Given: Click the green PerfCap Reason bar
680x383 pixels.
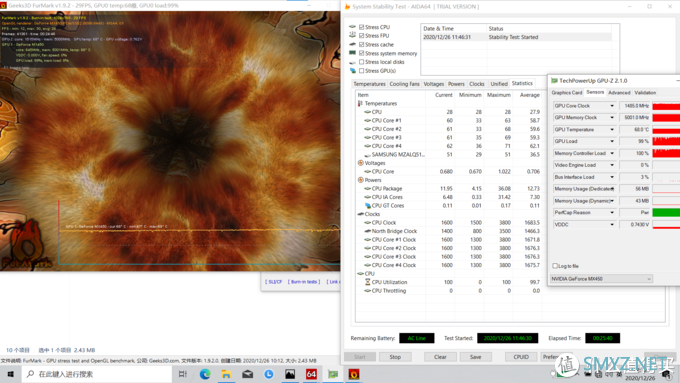Looking at the screenshot, I should coord(666,213).
